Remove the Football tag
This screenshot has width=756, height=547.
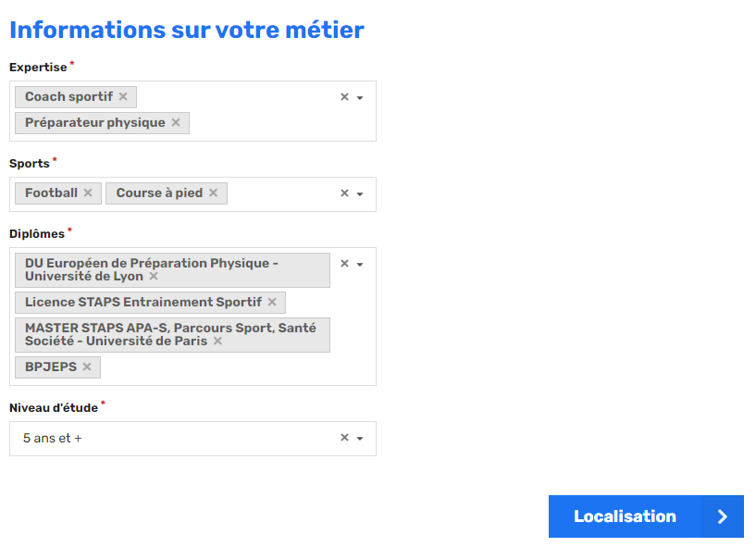pyautogui.click(x=88, y=193)
